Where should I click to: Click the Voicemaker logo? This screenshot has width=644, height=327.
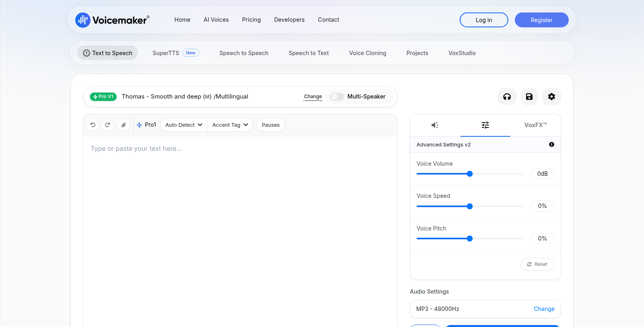pos(112,20)
